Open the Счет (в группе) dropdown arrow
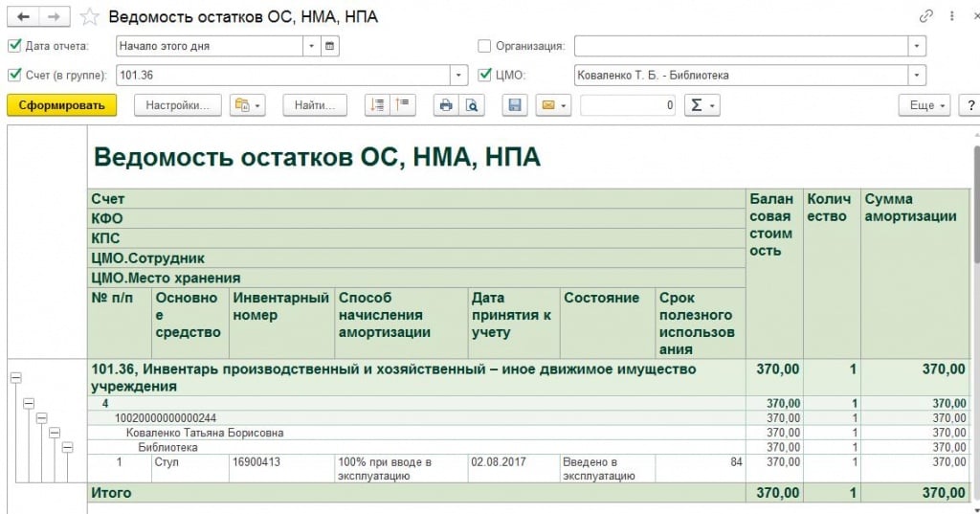 (459, 75)
